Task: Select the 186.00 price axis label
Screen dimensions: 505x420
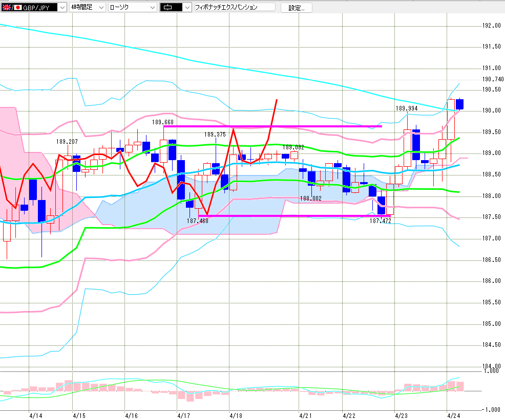Action: tap(492, 281)
